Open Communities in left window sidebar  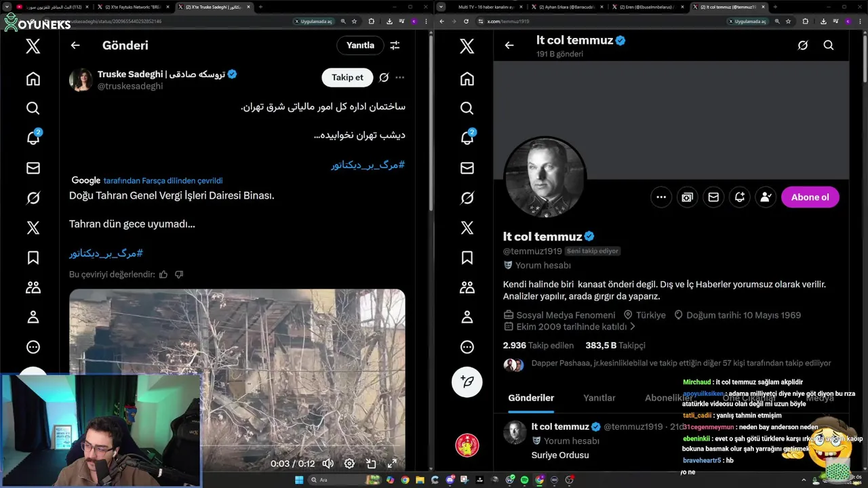tap(33, 287)
